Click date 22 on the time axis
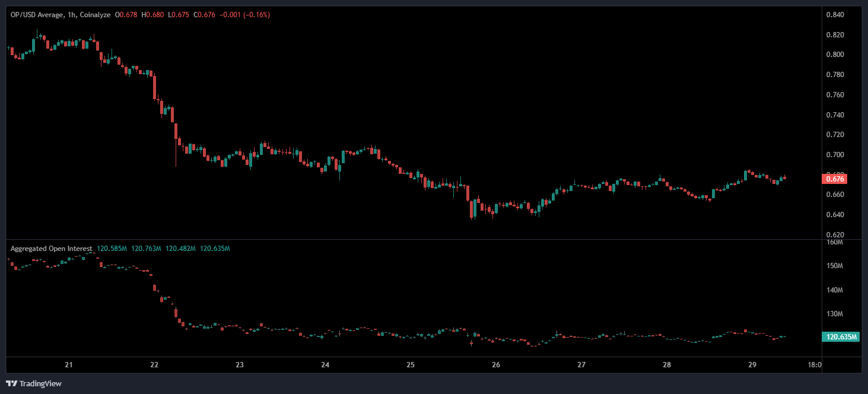Image resolution: width=868 pixels, height=394 pixels. point(154,365)
